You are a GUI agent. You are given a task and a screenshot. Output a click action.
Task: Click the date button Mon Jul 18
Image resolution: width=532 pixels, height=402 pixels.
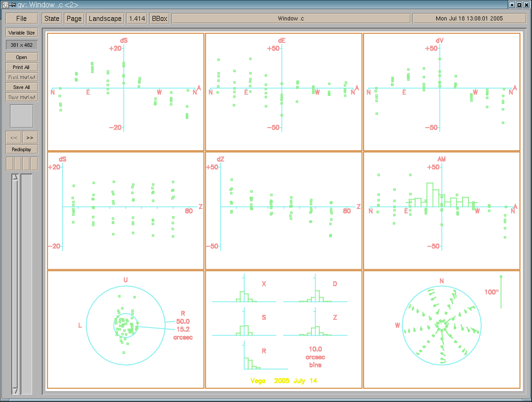point(469,18)
